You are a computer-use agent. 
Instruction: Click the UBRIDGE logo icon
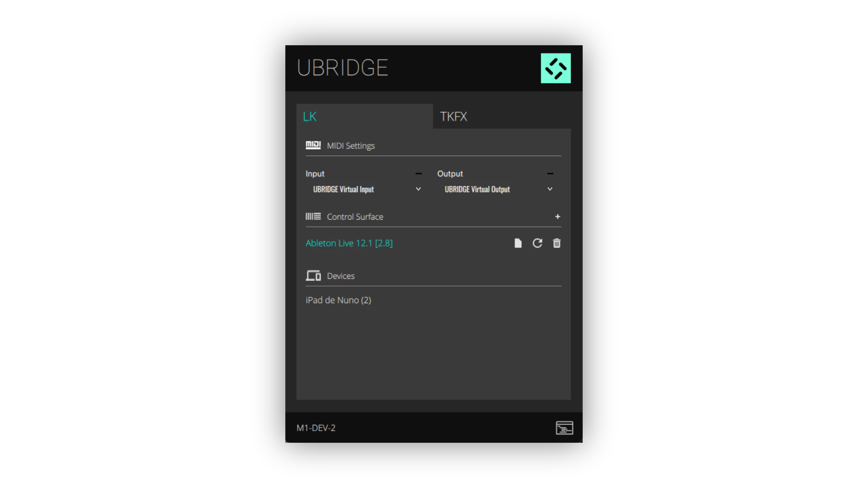[556, 68]
